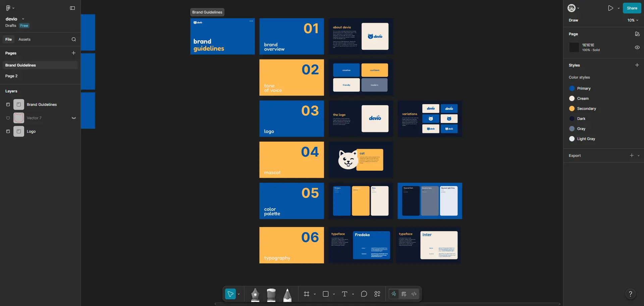644x306 pixels.
Task: Choose the Pen nib drawing tool
Action: 255,295
